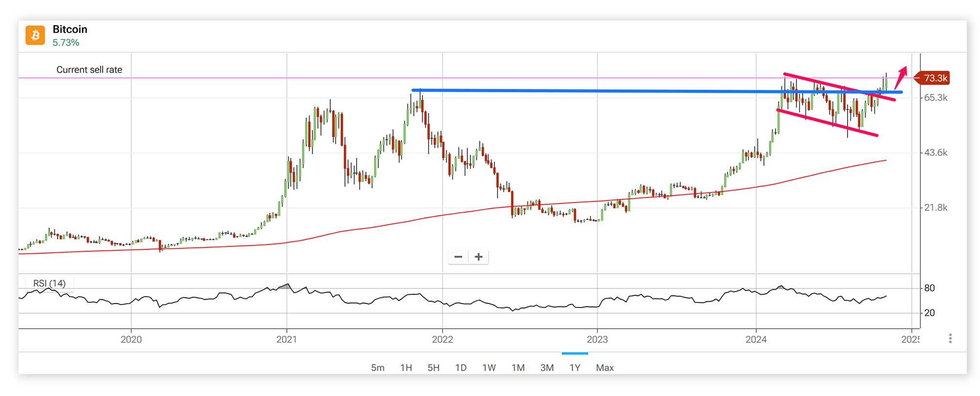Show the Max timeframe
The height and width of the screenshot is (396, 980).
(x=605, y=368)
